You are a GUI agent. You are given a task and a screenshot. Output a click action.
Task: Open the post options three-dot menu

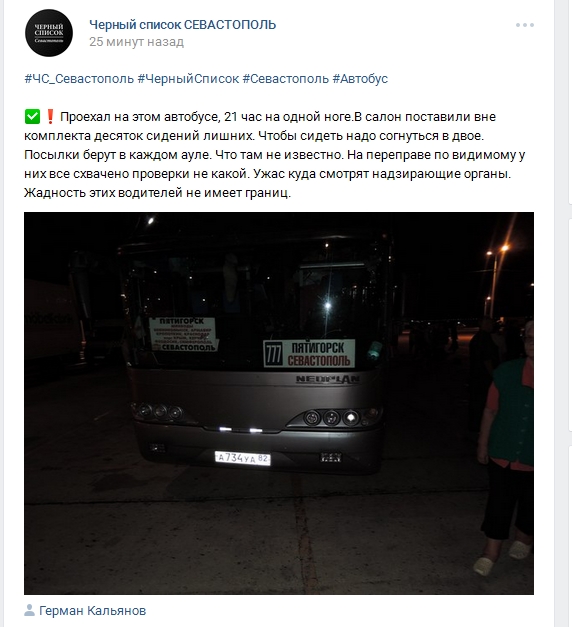pos(524,25)
